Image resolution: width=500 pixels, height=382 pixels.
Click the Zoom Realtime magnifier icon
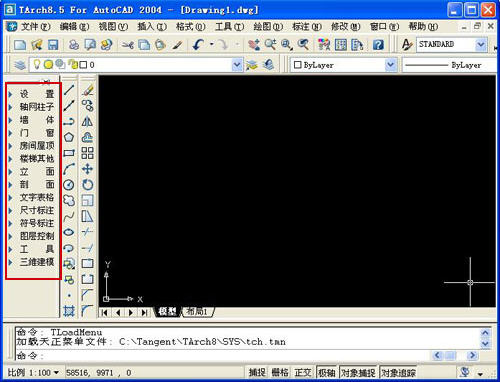(270, 45)
